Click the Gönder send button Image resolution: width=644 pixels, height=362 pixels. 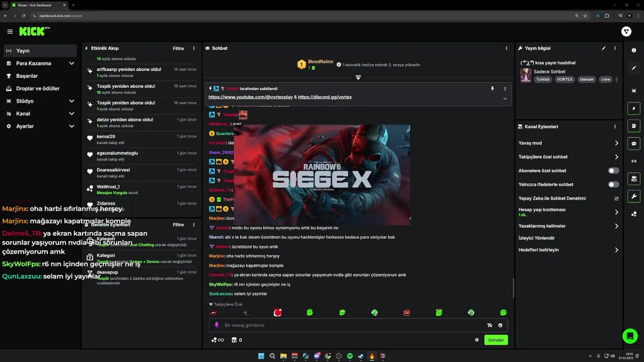[496, 340]
